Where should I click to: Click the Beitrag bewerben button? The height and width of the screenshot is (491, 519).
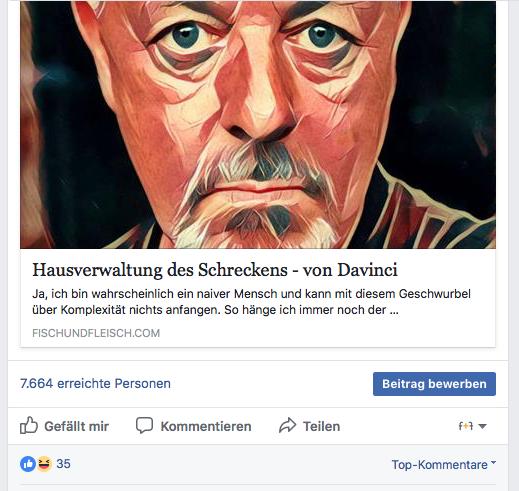(434, 384)
